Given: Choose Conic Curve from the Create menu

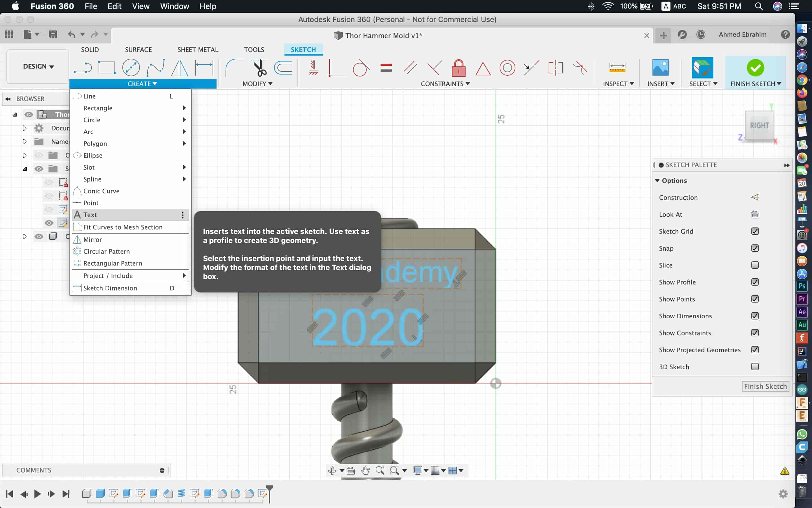Looking at the screenshot, I should click(130, 191).
